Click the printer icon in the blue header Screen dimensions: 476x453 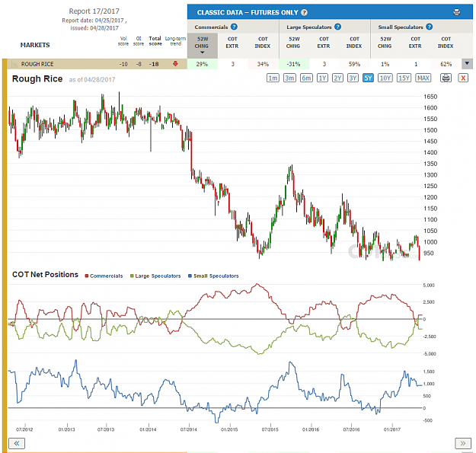coord(456,12)
